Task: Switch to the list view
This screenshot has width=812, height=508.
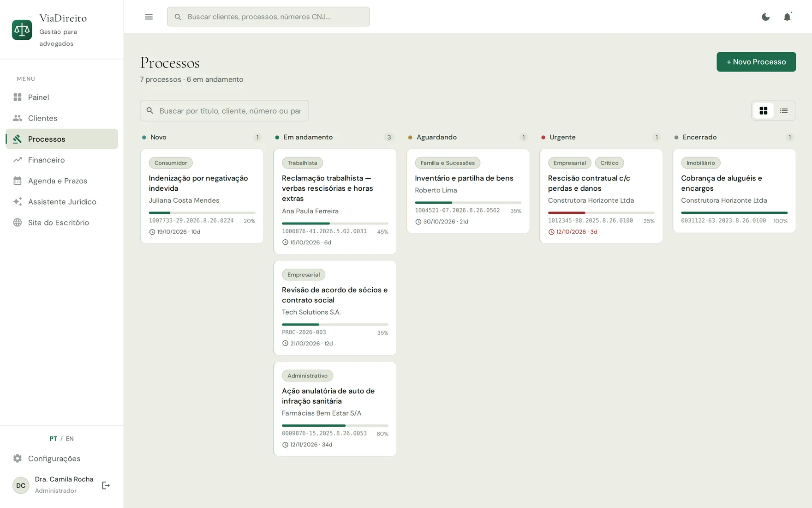Action: (784, 111)
